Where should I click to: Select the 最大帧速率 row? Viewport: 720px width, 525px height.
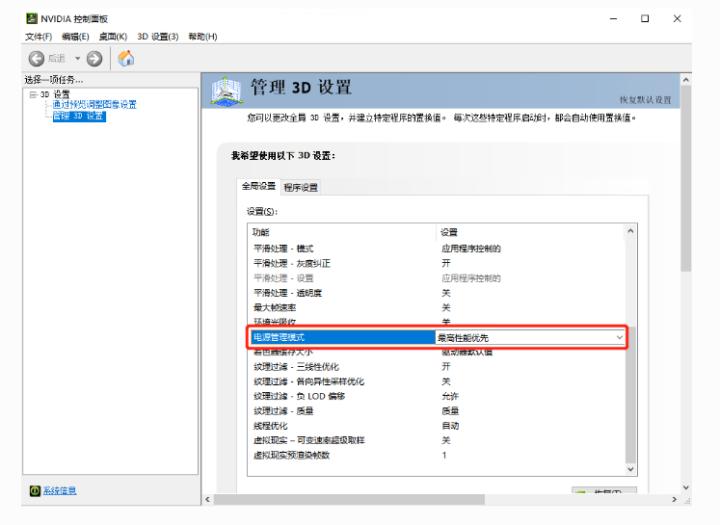coord(438,307)
